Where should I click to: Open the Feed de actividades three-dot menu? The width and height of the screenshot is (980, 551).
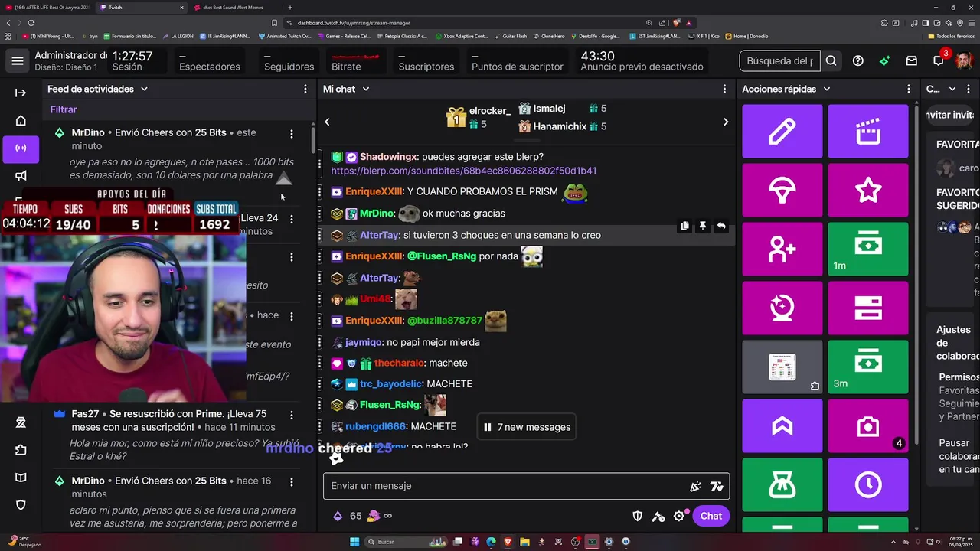pyautogui.click(x=305, y=90)
